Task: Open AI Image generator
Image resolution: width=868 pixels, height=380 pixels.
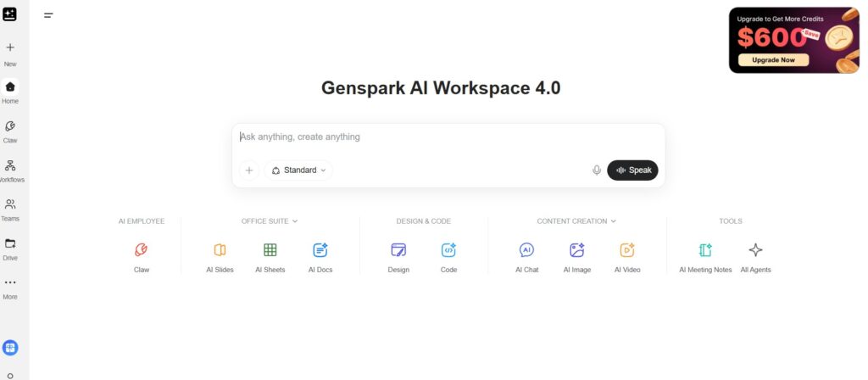Action: click(x=576, y=258)
